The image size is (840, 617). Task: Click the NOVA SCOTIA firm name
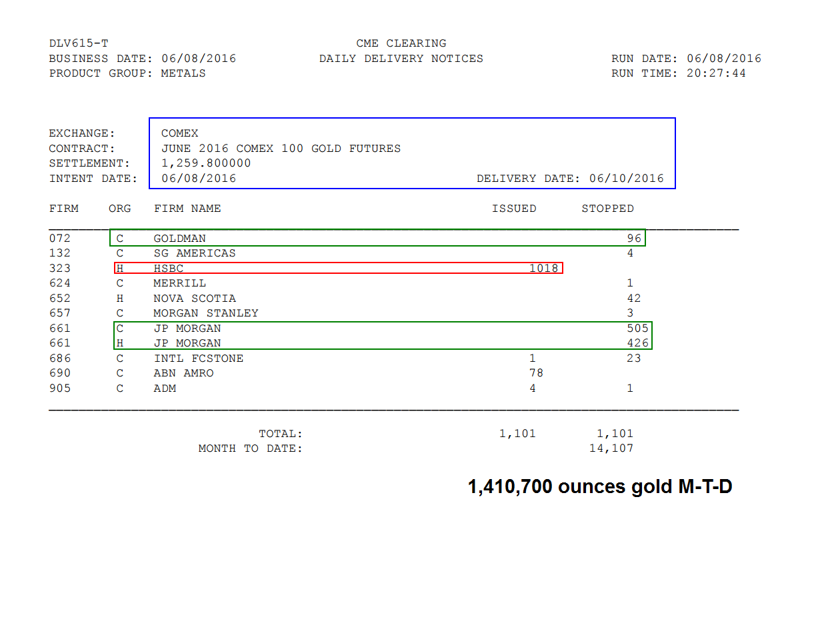pyautogui.click(x=195, y=299)
